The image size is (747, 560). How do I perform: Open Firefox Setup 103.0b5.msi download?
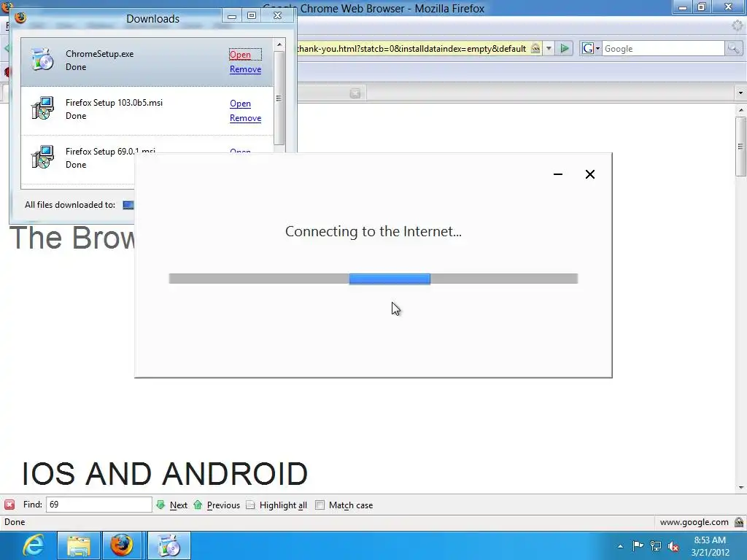coord(240,104)
